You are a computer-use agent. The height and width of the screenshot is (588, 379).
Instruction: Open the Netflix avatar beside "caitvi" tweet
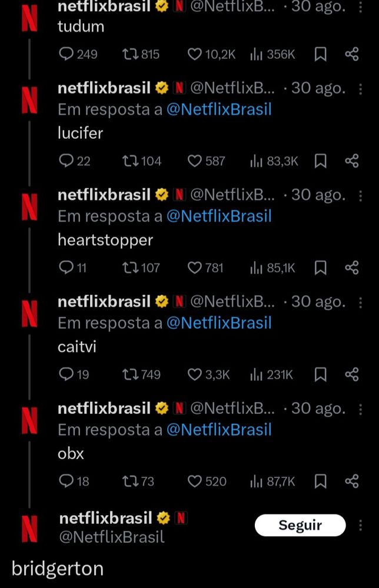(x=29, y=314)
